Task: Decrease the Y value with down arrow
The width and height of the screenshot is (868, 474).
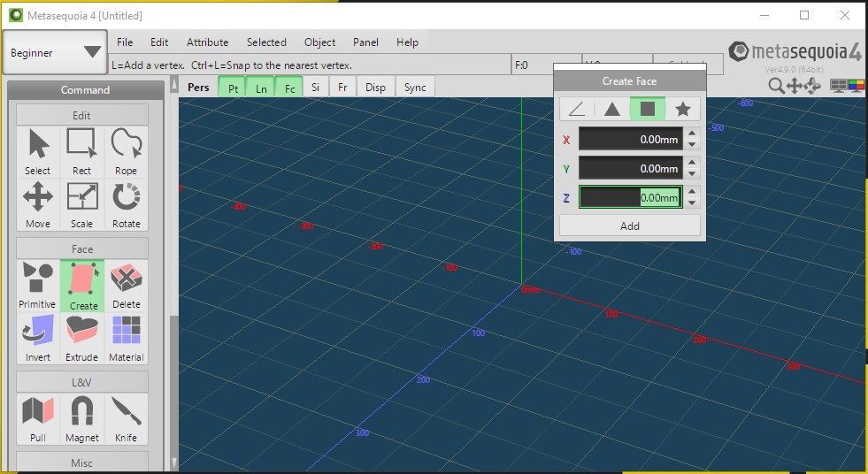Action: point(692,173)
